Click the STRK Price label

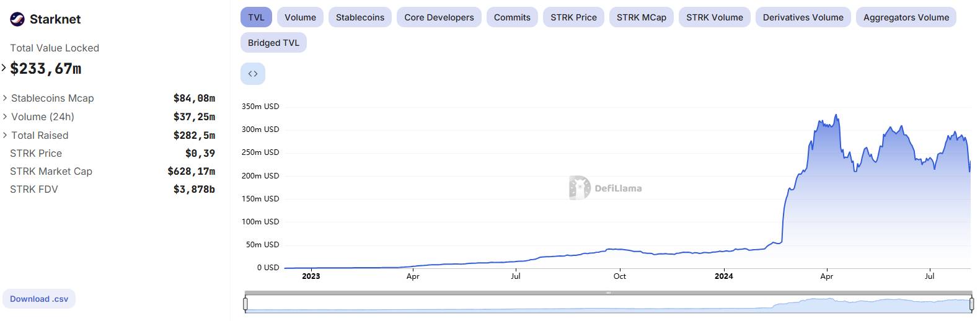[36, 153]
